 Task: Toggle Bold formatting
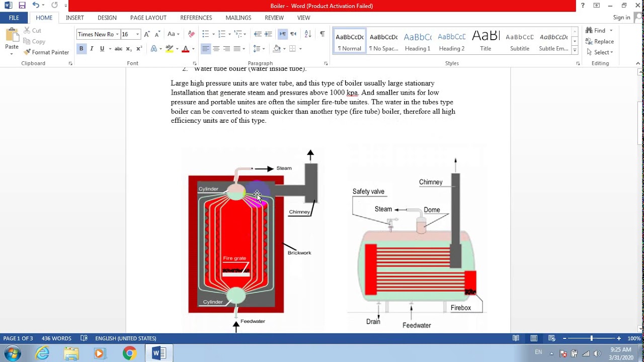[81, 49]
